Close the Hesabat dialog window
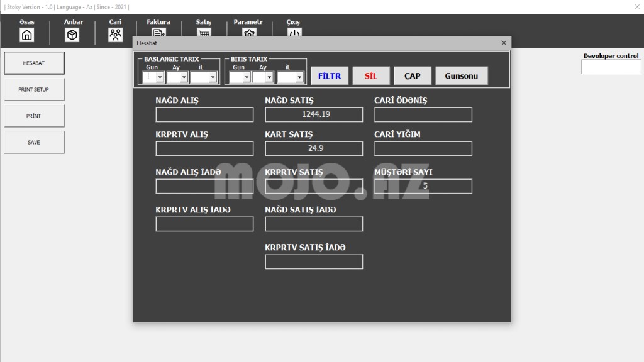The image size is (644, 362). [x=504, y=43]
